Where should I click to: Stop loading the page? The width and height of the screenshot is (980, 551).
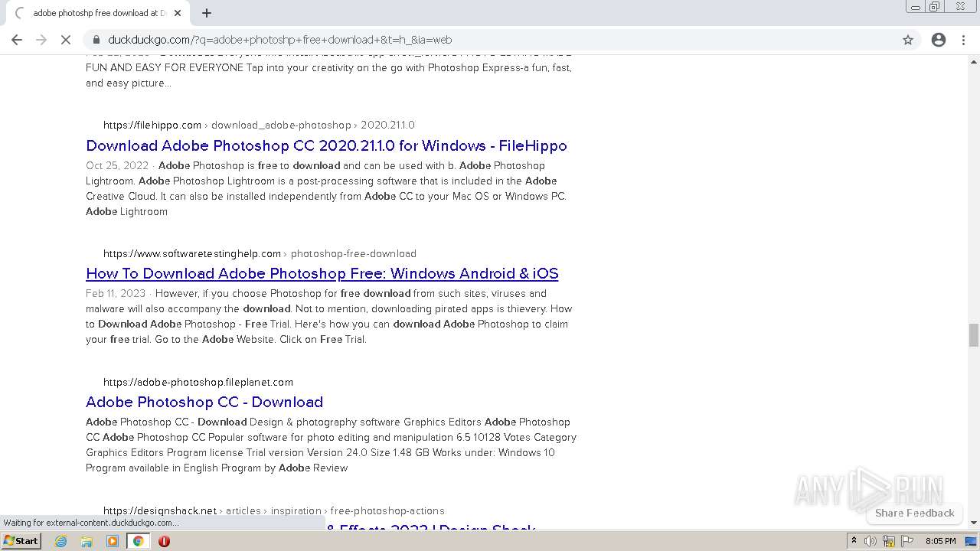pyautogui.click(x=66, y=40)
